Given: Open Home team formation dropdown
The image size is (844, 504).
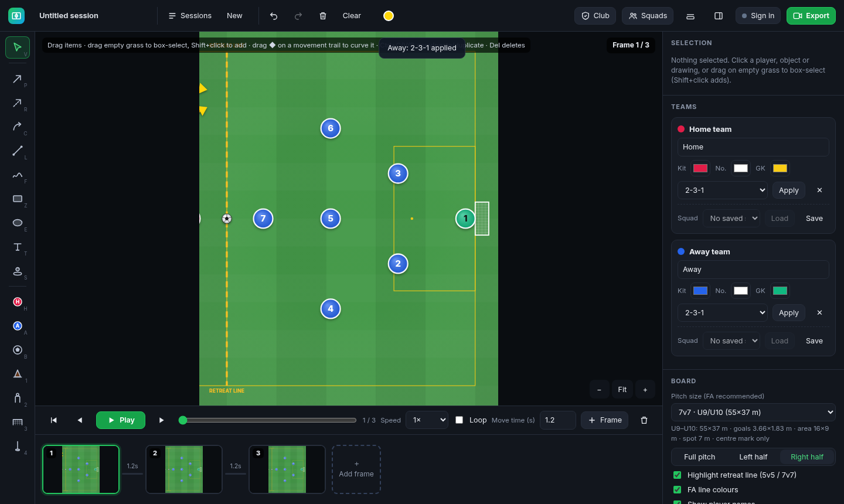Looking at the screenshot, I should click(x=723, y=190).
